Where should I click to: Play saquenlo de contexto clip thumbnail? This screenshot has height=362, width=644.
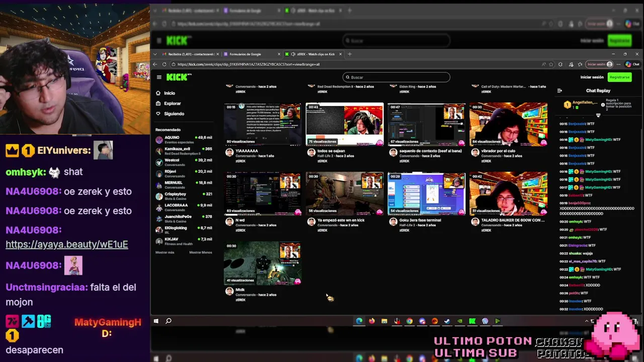427,124
